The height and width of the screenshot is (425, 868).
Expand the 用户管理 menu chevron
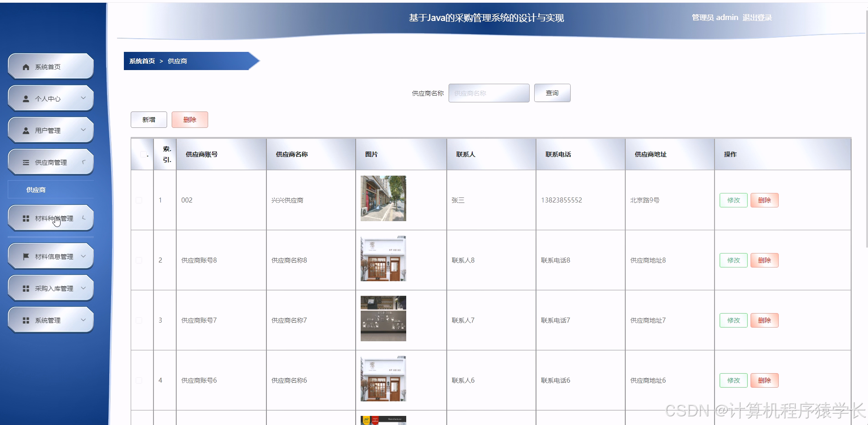click(x=83, y=130)
